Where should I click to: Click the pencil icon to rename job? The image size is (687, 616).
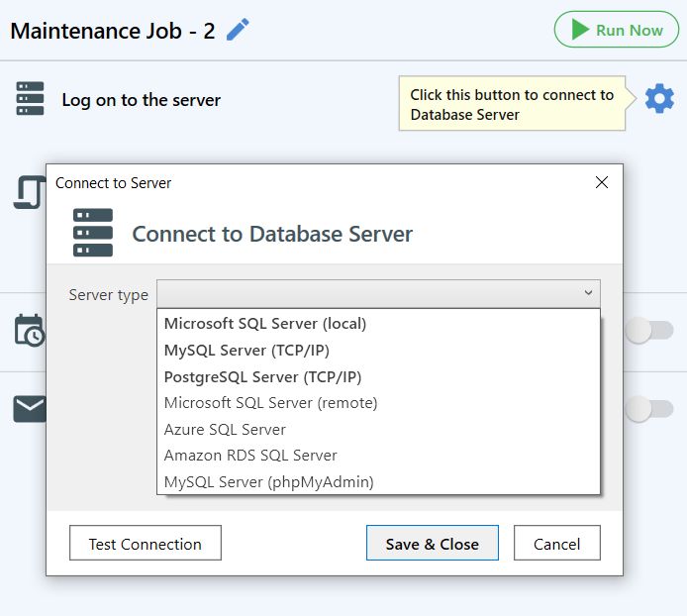click(238, 30)
